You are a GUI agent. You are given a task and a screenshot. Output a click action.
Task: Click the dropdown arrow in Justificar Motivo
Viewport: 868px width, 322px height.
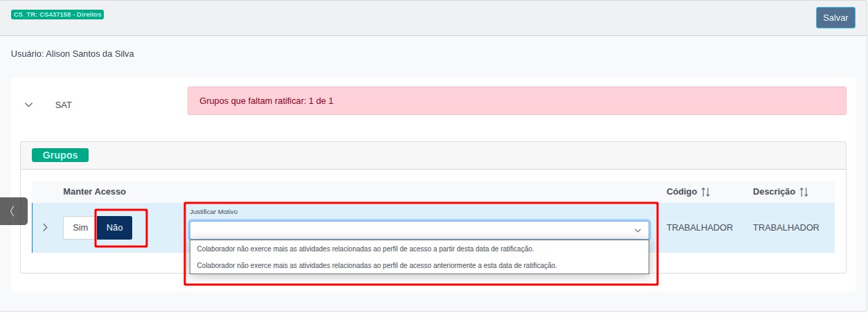[638, 230]
